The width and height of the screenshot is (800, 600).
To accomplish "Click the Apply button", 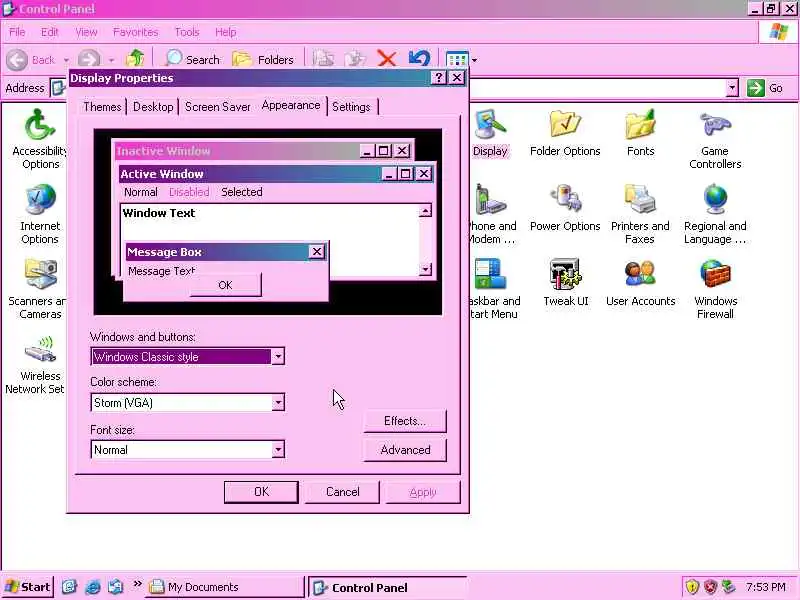I will tap(423, 492).
